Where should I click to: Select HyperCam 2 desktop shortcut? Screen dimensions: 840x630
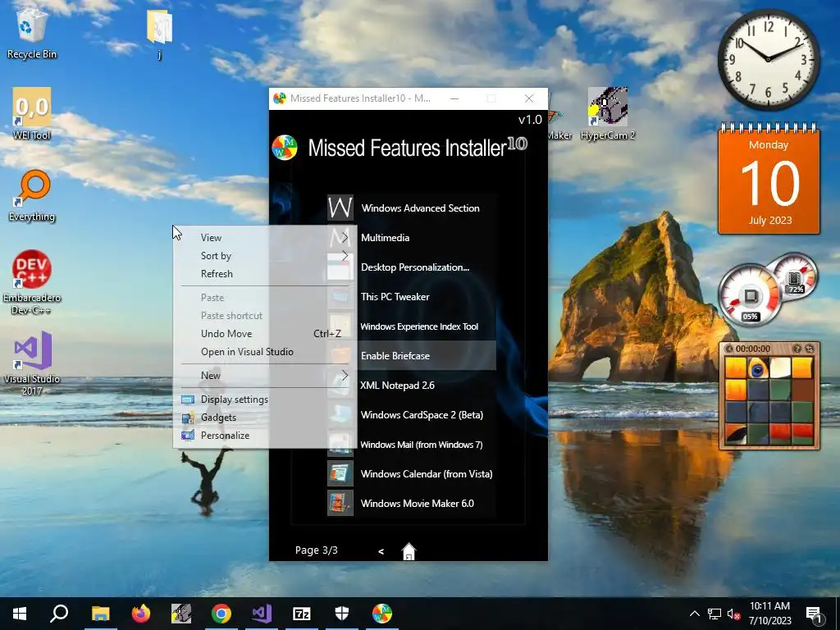pyautogui.click(x=608, y=114)
